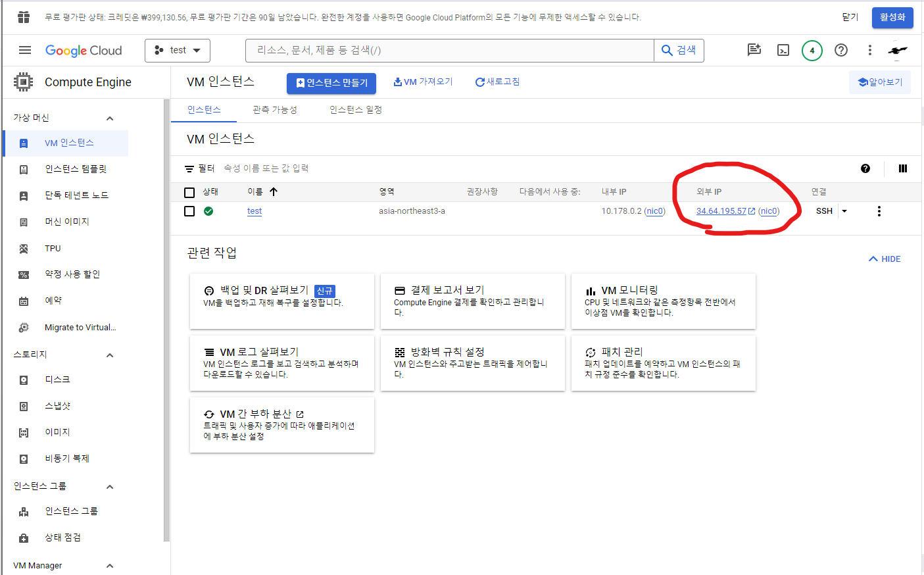Hide the related actions with HIDE
Viewport: 924px width, 575px height.
(885, 259)
